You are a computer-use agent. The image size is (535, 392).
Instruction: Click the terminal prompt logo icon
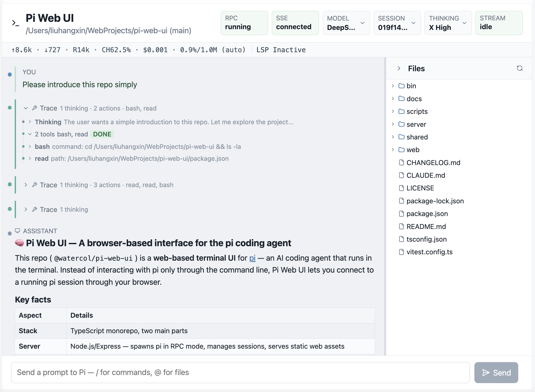coord(16,23)
